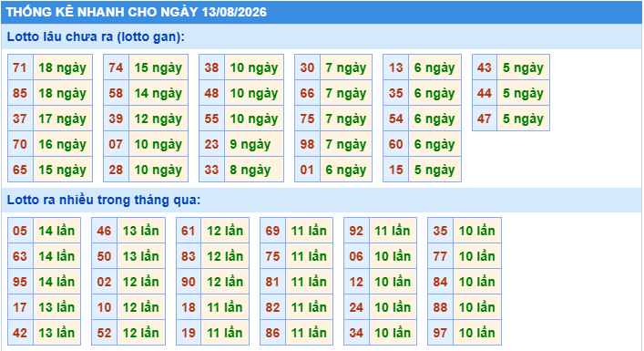
Task: Select frequent lotto number 10
Action: tap(105, 307)
